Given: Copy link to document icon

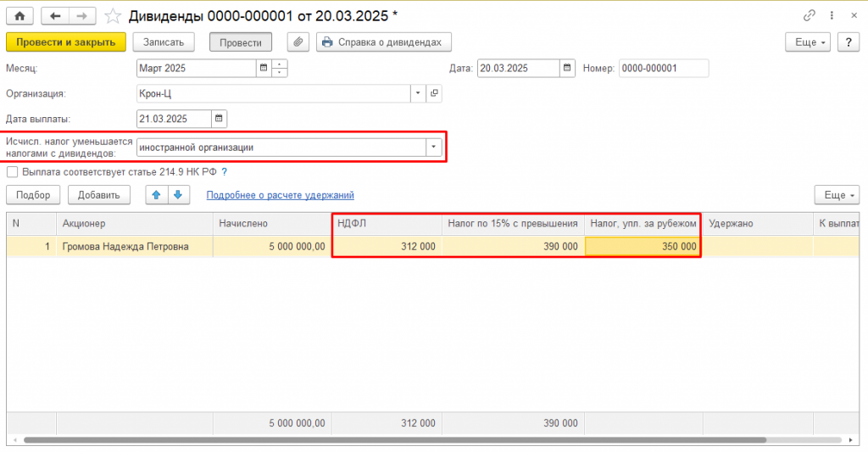Looking at the screenshot, I should (x=810, y=15).
